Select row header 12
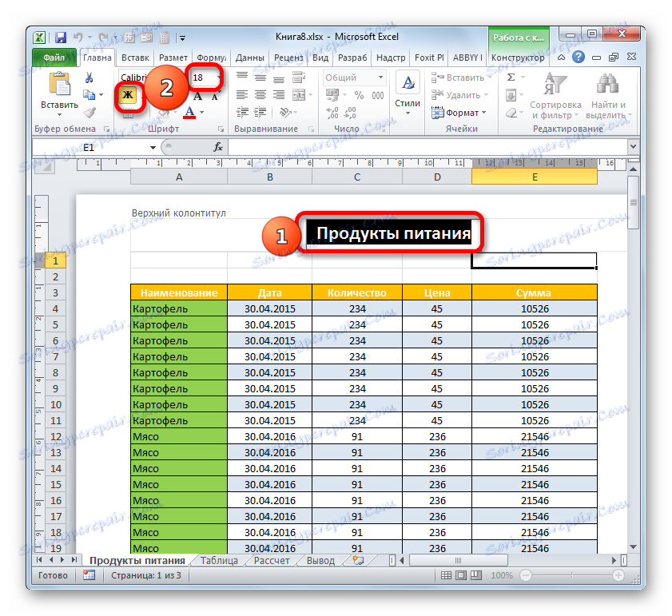 click(x=56, y=436)
